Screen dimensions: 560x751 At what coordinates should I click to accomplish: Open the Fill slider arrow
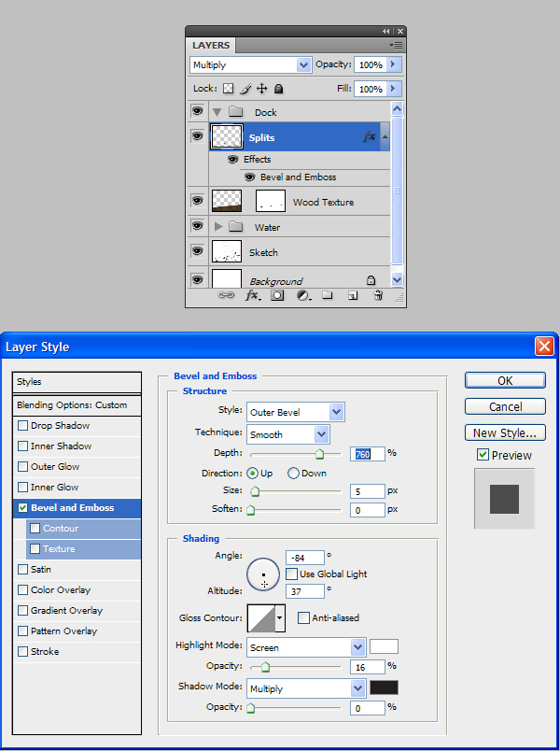coord(394,89)
